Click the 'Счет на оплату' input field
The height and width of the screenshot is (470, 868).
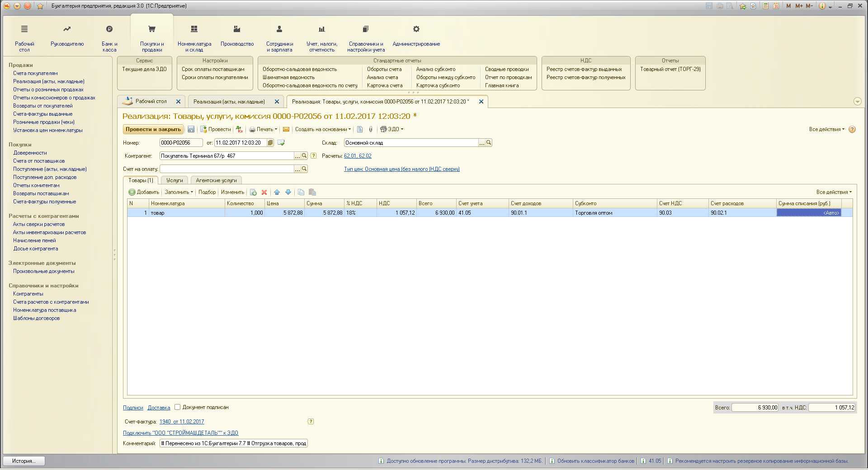tap(227, 169)
